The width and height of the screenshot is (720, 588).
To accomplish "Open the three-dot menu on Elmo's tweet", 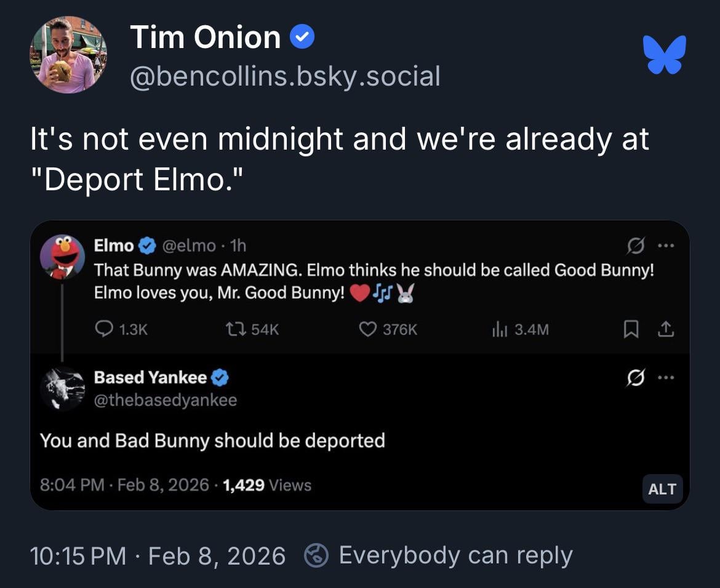I will point(666,246).
